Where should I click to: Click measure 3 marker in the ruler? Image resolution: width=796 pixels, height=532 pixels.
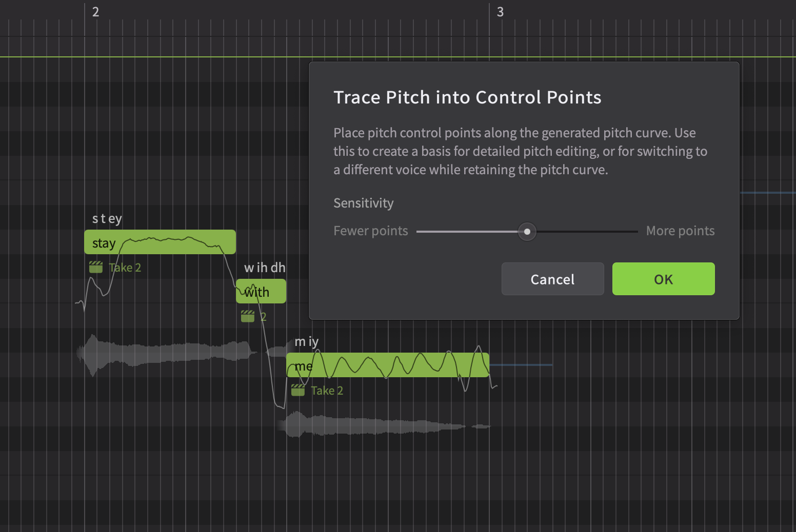tap(500, 12)
